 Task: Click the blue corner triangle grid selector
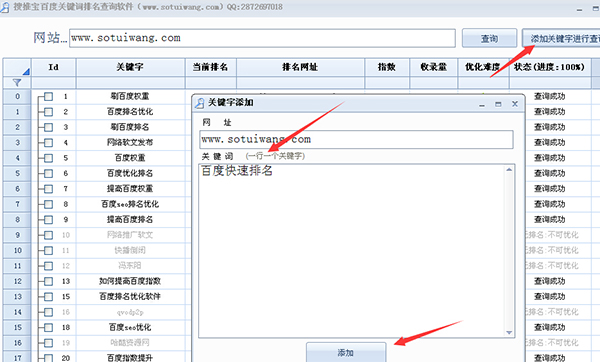click(26, 71)
